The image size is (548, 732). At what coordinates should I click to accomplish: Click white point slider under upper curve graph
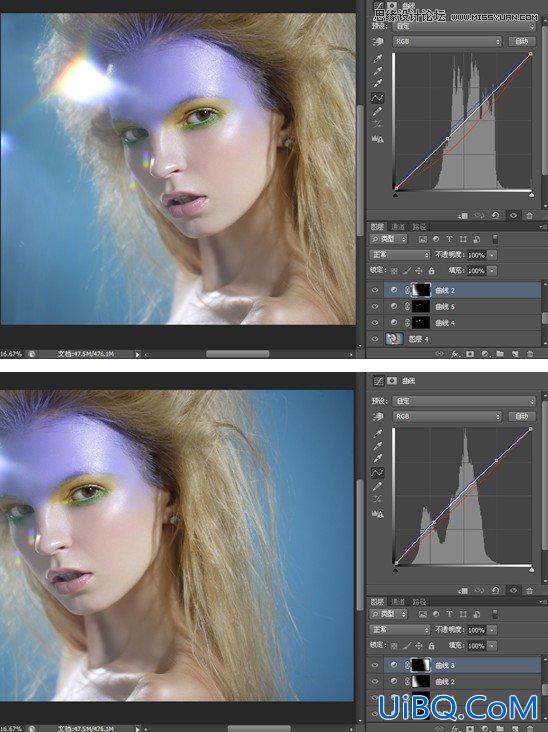(x=531, y=195)
